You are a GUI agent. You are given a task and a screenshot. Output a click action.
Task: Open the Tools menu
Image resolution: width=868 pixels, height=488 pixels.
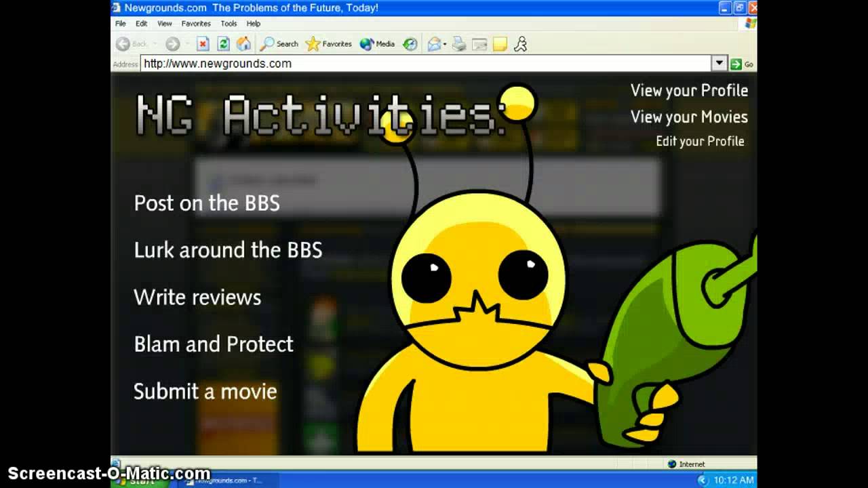point(229,23)
